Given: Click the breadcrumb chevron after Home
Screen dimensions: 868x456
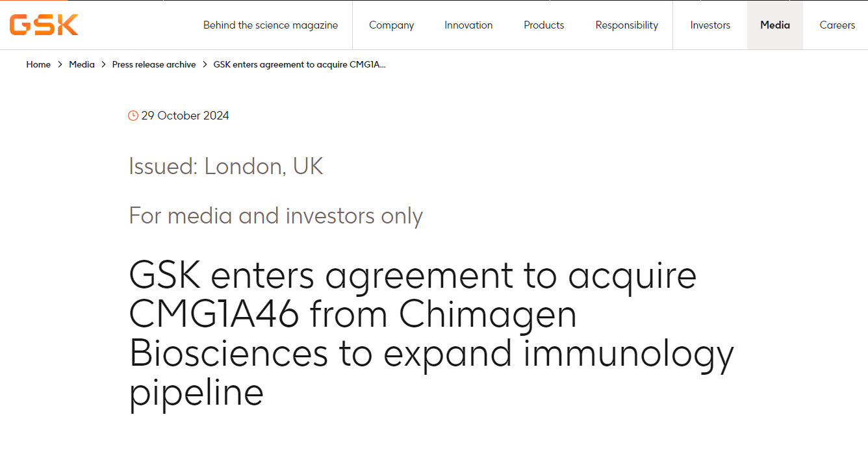Looking at the screenshot, I should [60, 65].
